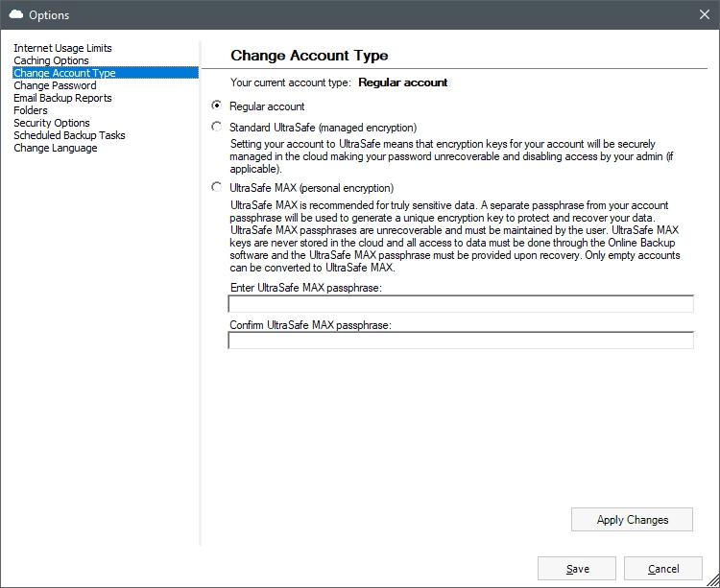
Task: Open Change Language settings
Action: 55,148
